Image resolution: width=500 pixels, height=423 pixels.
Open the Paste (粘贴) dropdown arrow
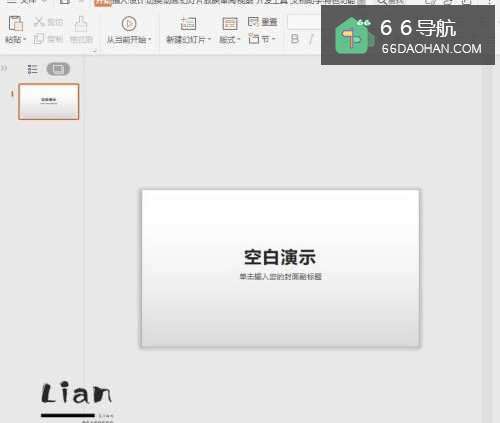25,40
